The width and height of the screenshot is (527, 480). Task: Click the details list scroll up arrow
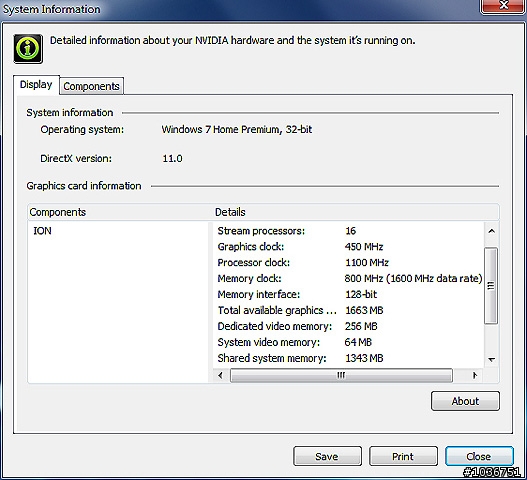[491, 231]
